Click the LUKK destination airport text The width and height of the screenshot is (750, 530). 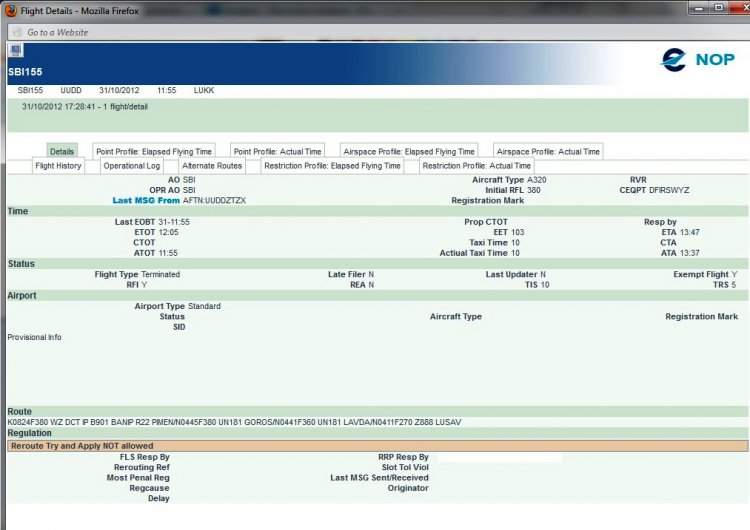coord(204,90)
